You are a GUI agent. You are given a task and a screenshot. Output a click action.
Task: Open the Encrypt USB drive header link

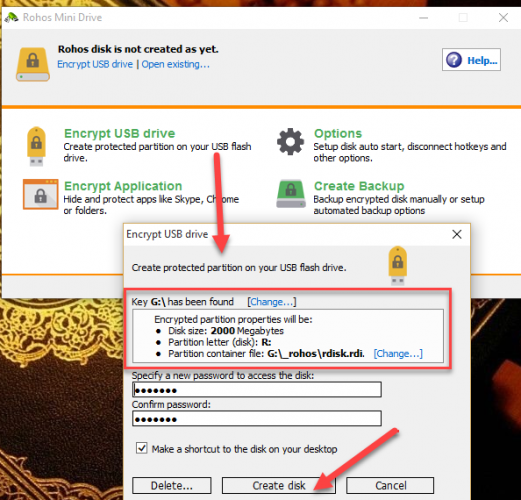tap(95, 64)
